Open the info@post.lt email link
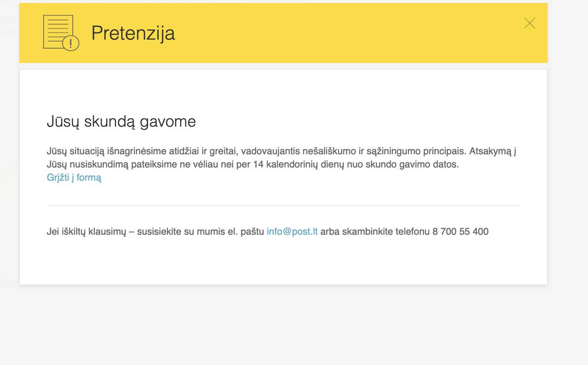Image resolution: width=588 pixels, height=365 pixels. tap(292, 232)
